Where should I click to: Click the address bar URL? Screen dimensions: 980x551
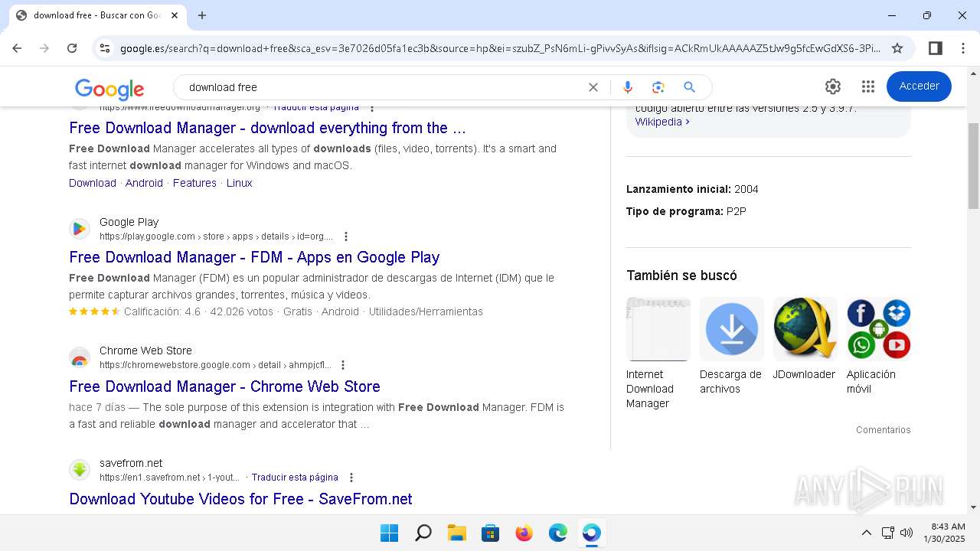pos(500,48)
